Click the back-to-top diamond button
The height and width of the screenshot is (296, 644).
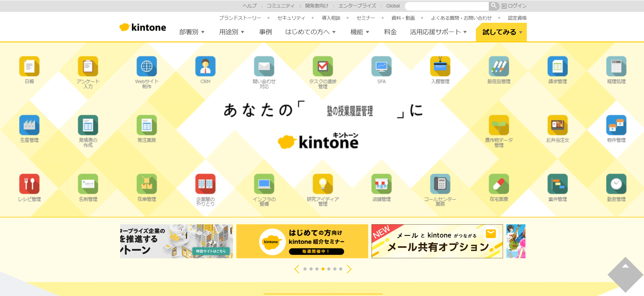click(x=625, y=275)
